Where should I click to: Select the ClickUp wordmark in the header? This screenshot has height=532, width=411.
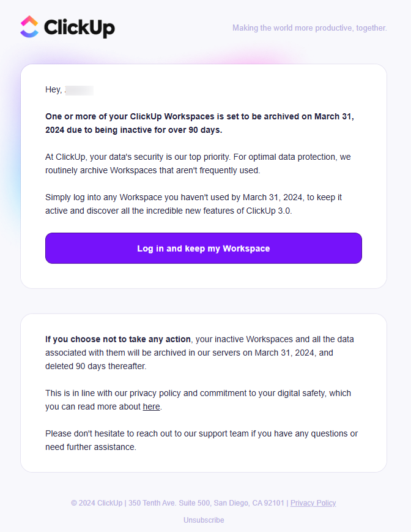click(x=80, y=28)
